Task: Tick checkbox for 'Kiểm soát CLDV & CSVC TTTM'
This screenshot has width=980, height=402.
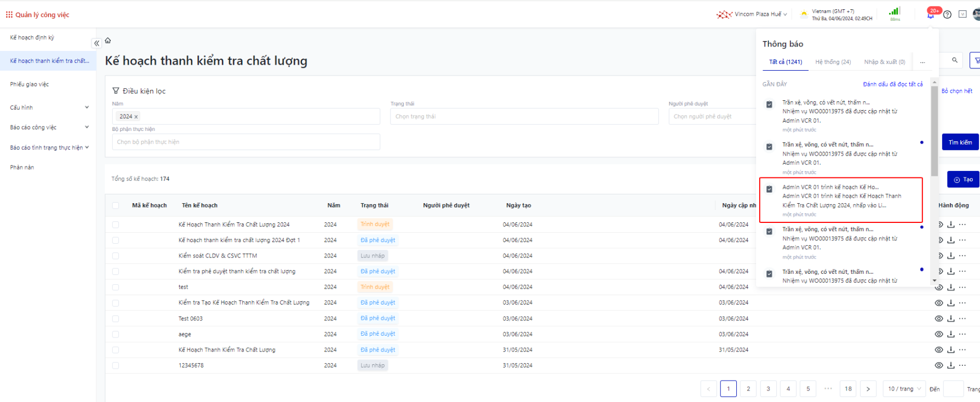Action: [x=116, y=256]
